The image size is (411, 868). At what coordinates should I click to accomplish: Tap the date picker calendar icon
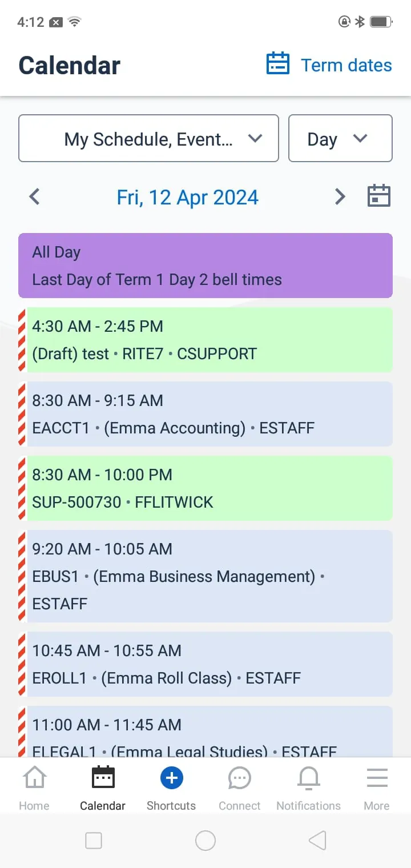click(378, 196)
